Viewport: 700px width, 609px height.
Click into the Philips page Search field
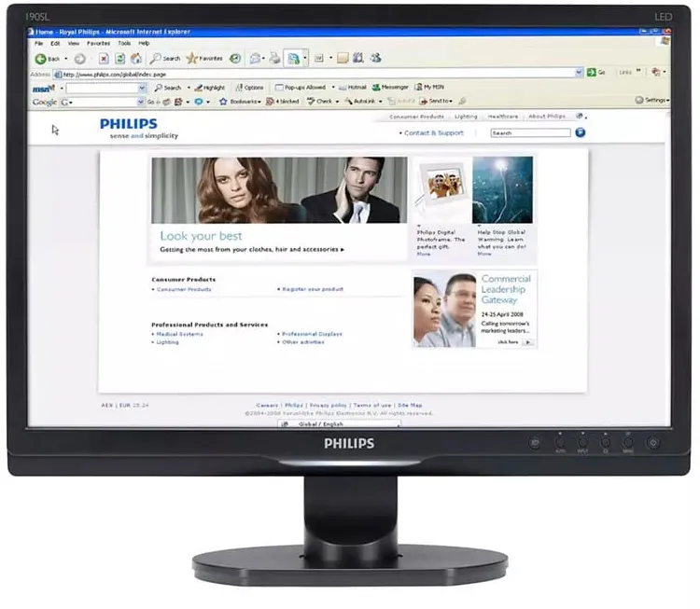[x=530, y=133]
